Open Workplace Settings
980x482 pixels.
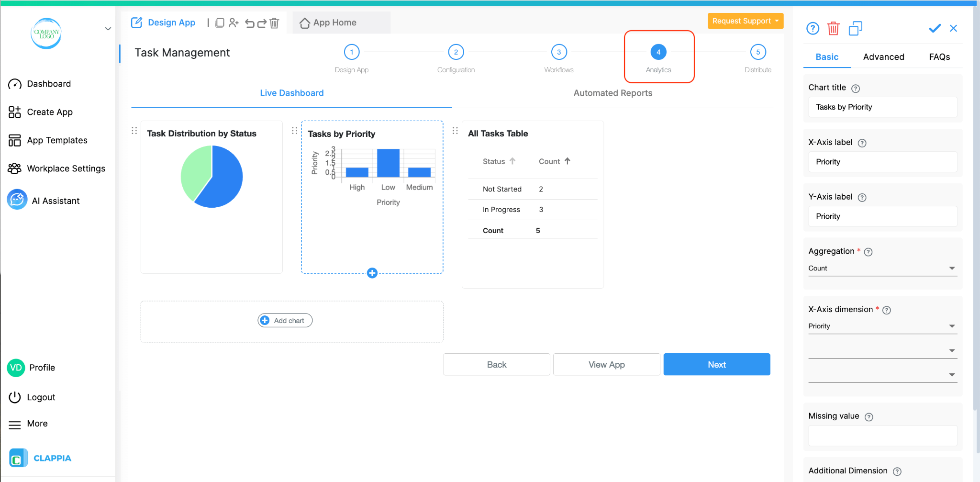pyautogui.click(x=66, y=168)
